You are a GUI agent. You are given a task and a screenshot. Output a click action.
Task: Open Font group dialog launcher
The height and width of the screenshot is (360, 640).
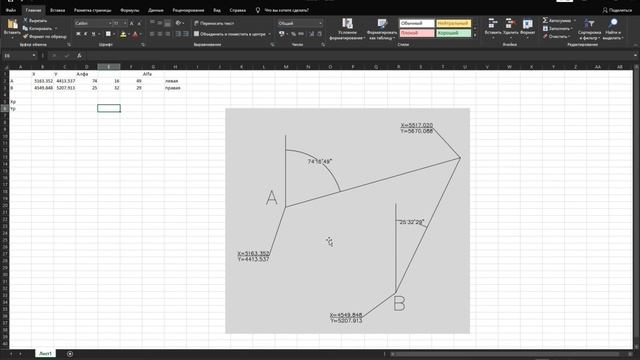(142, 44)
